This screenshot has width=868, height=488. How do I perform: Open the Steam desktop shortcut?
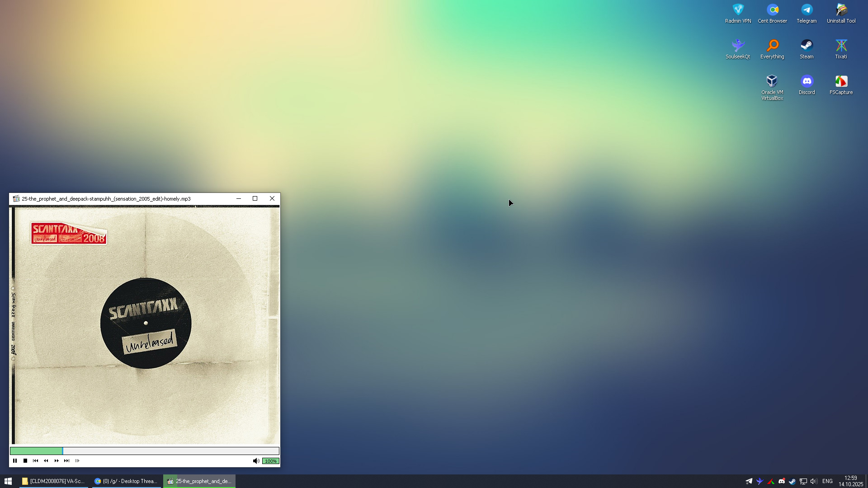pyautogui.click(x=807, y=49)
